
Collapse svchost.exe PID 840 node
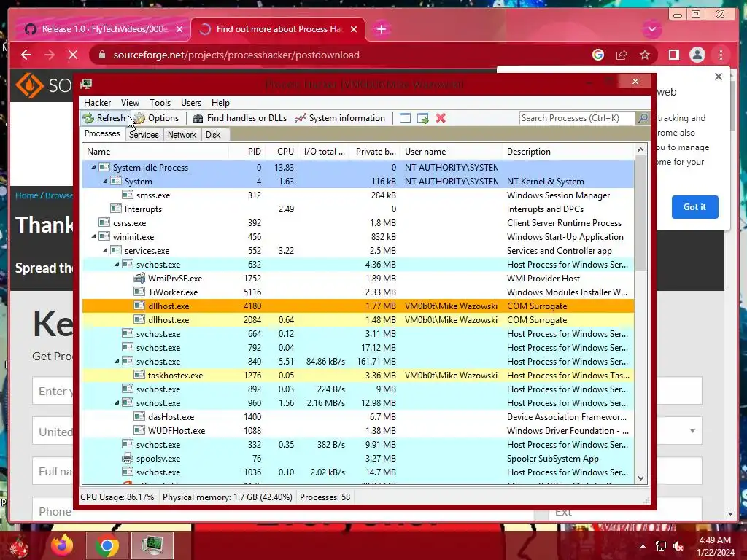tap(117, 362)
